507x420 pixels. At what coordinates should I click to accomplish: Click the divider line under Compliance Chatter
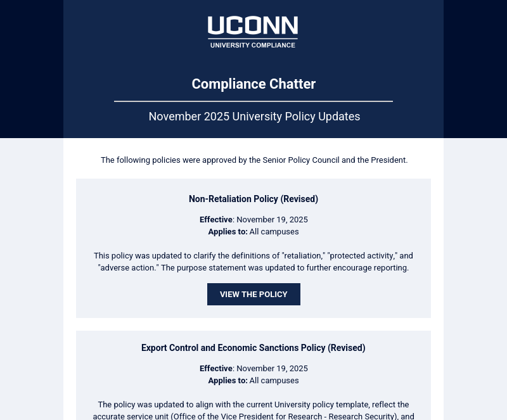tap(253, 101)
